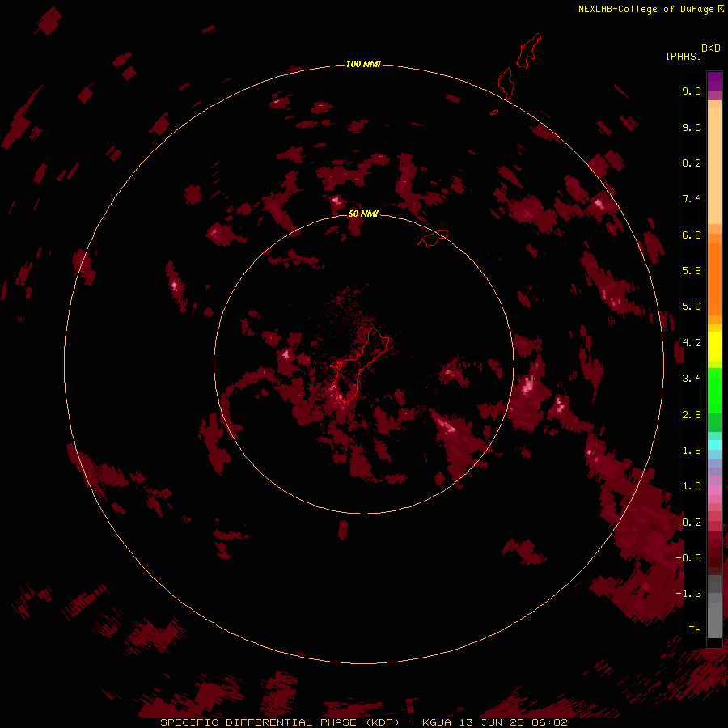Click the "[PHAS]" units label

click(x=684, y=56)
